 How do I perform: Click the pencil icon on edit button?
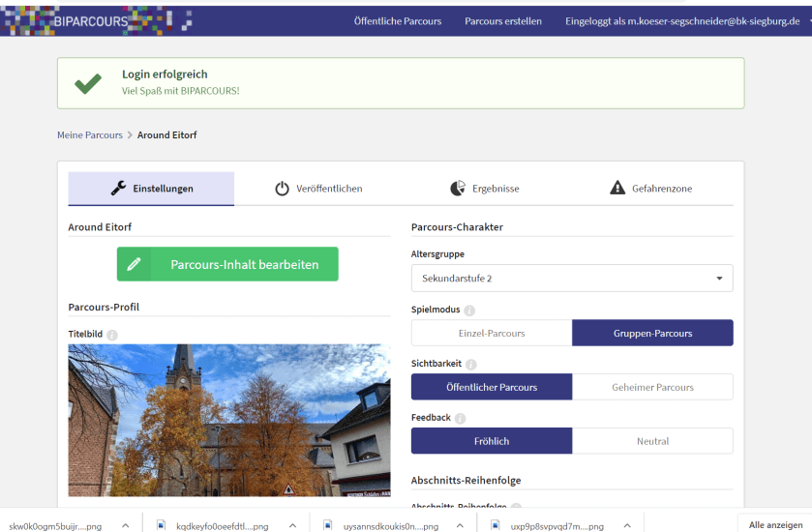tap(135, 264)
